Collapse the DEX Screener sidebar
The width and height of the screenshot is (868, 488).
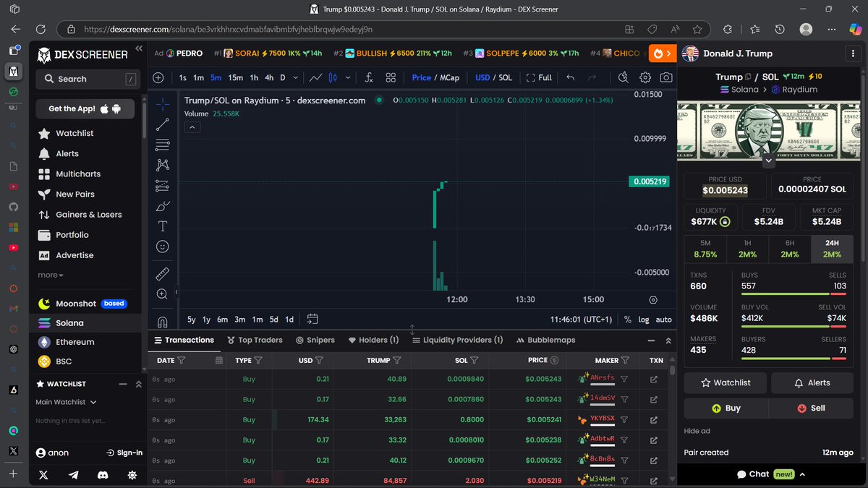pos(139,49)
